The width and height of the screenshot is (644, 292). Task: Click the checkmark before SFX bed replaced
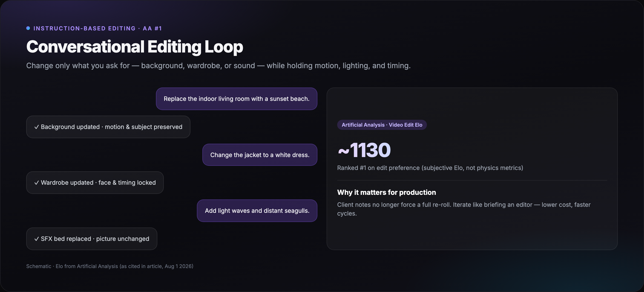[x=37, y=239]
